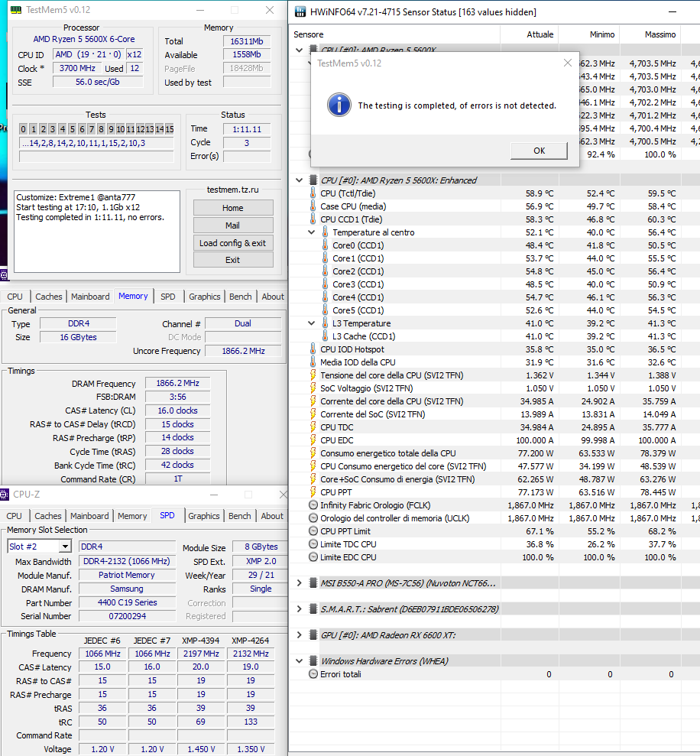Expand GPU [#0] AMD Radeon RX 6600 XT group
Viewport: 700px width, 756px height.
tap(300, 635)
